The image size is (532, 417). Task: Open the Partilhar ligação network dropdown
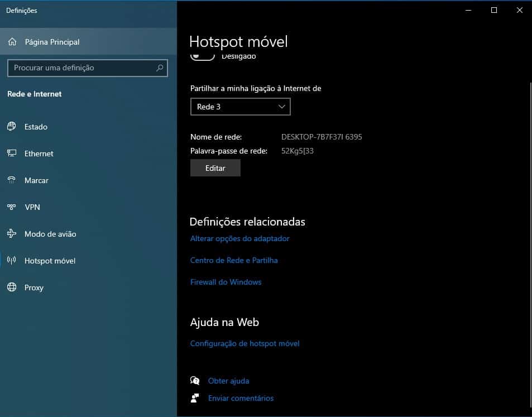pyautogui.click(x=240, y=107)
